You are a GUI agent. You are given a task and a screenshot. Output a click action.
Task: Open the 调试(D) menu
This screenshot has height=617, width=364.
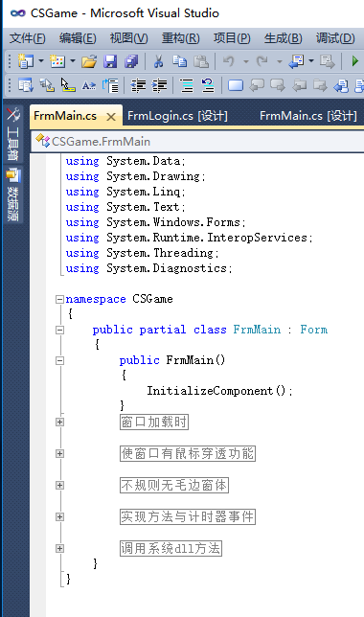335,38
